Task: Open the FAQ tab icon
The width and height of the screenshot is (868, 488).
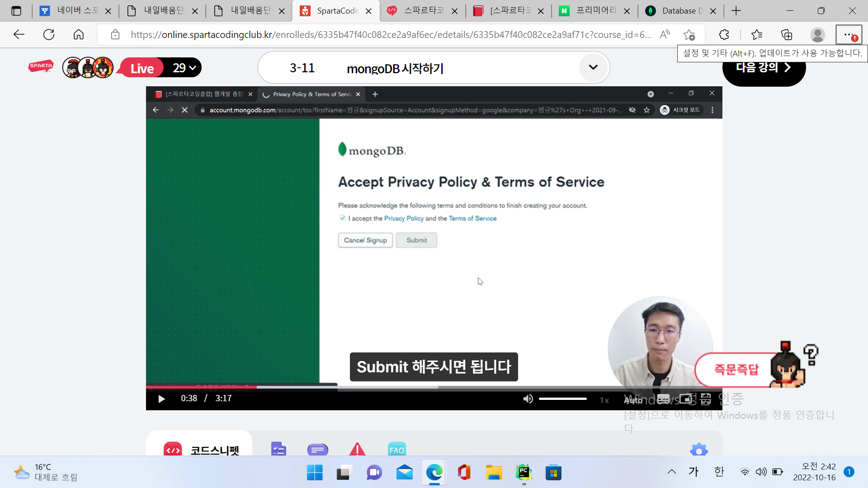Action: (x=397, y=449)
